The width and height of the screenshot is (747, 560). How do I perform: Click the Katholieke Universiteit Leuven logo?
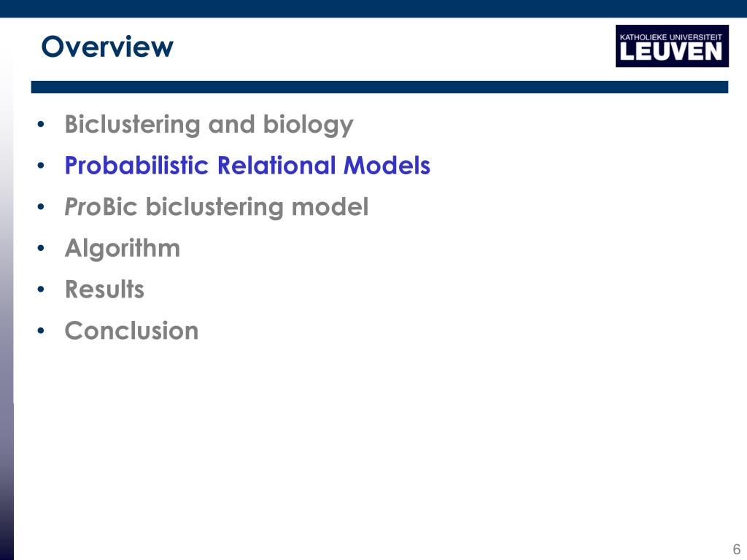pyautogui.click(x=672, y=46)
